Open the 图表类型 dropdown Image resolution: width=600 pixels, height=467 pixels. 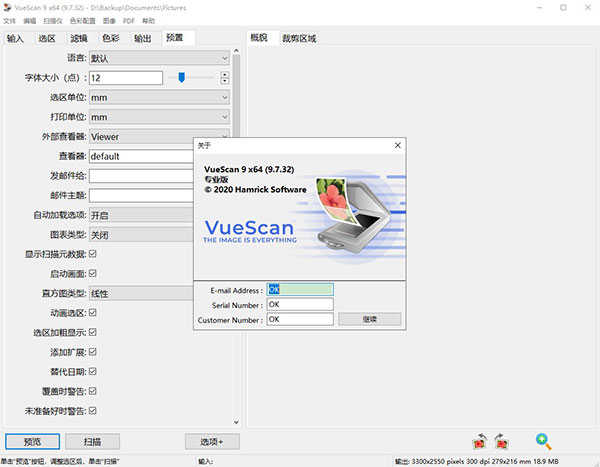tap(142, 235)
